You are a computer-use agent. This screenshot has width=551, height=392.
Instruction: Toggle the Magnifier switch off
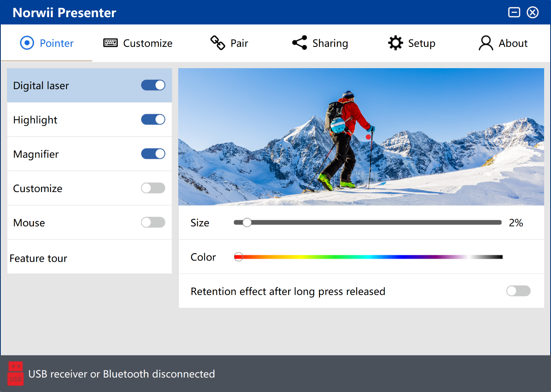(153, 154)
